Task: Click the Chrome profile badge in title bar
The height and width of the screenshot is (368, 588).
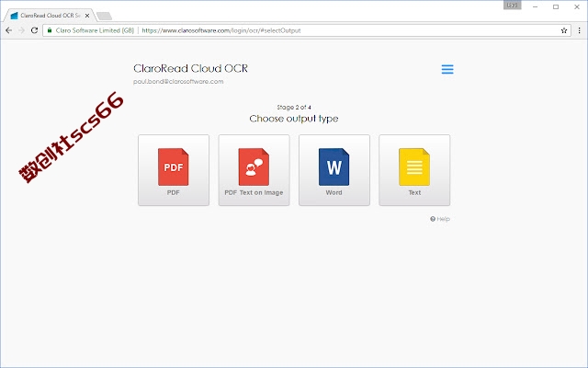Action: tap(513, 6)
